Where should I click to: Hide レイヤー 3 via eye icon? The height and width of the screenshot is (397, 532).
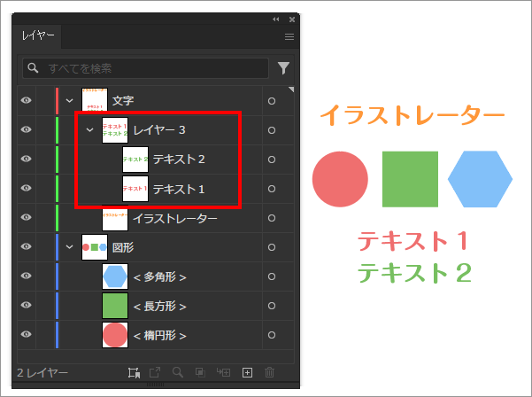27,129
